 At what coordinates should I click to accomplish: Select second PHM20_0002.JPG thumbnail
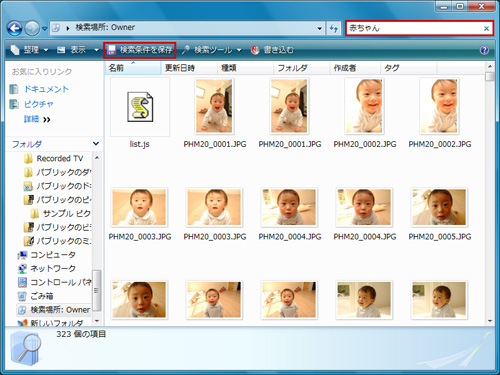[x=439, y=106]
